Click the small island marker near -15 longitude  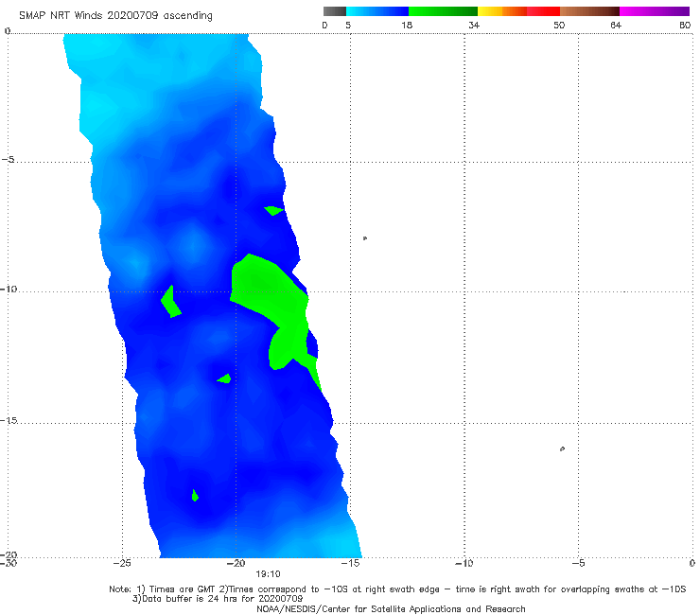(x=365, y=238)
